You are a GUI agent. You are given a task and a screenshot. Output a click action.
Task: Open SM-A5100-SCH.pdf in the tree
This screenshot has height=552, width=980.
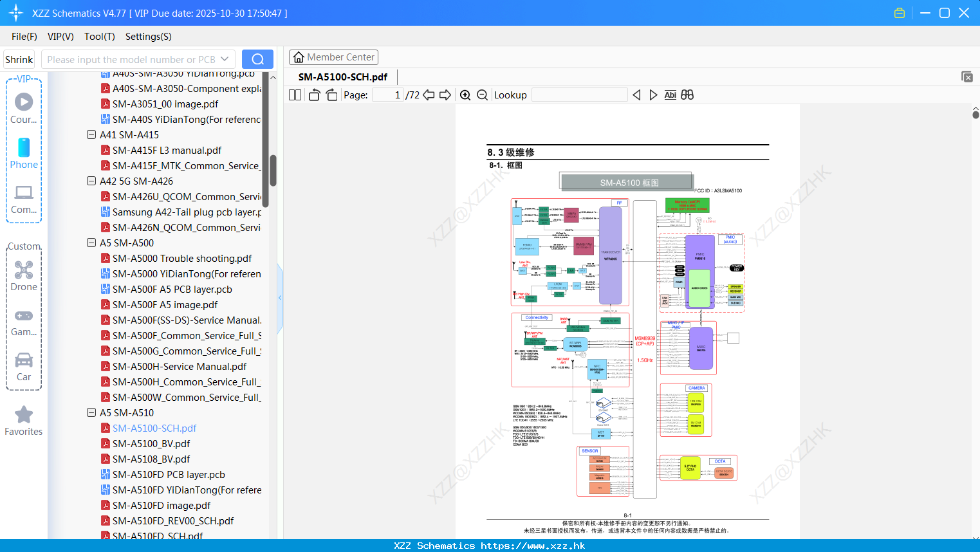(154, 428)
